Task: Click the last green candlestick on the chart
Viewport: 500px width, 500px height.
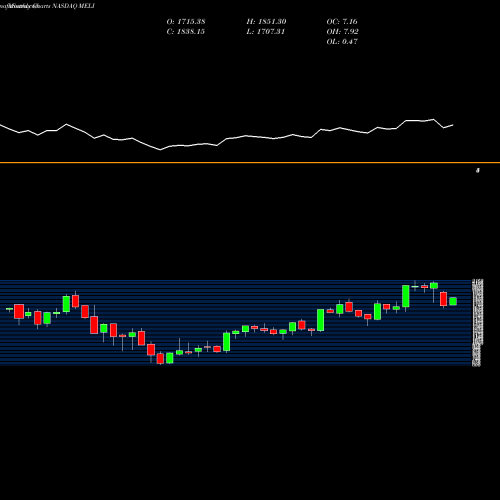Action: (x=453, y=301)
